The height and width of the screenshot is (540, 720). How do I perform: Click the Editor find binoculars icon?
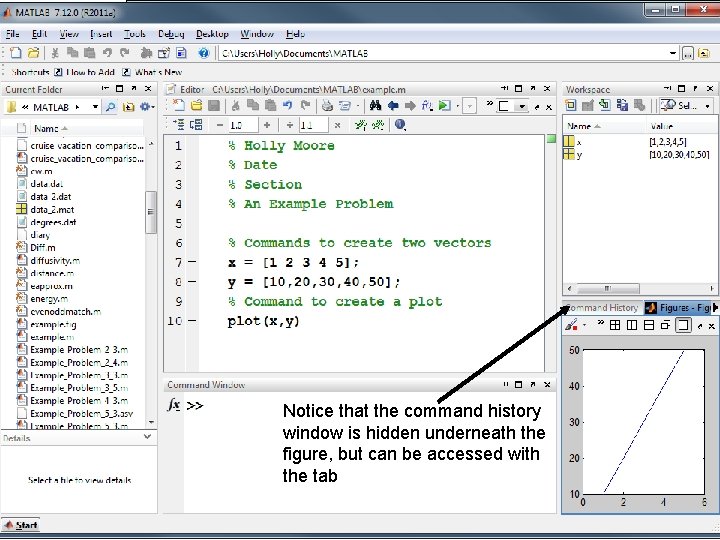[x=375, y=106]
